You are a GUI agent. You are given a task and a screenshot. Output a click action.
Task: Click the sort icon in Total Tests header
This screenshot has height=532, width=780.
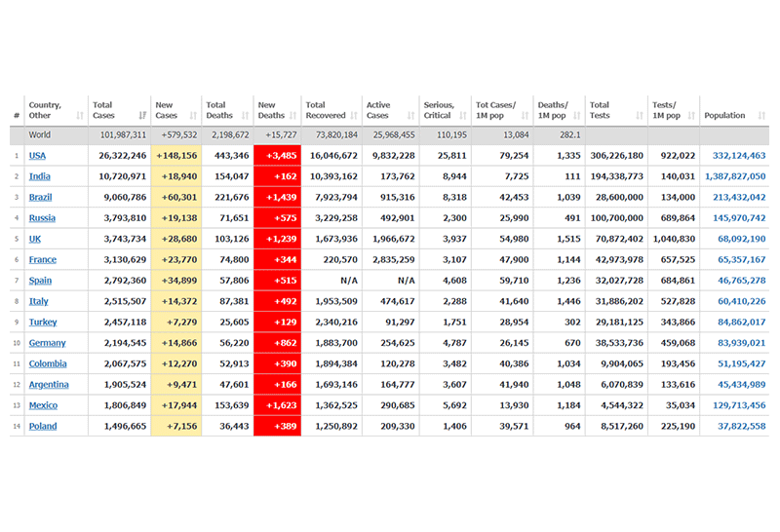click(x=640, y=116)
